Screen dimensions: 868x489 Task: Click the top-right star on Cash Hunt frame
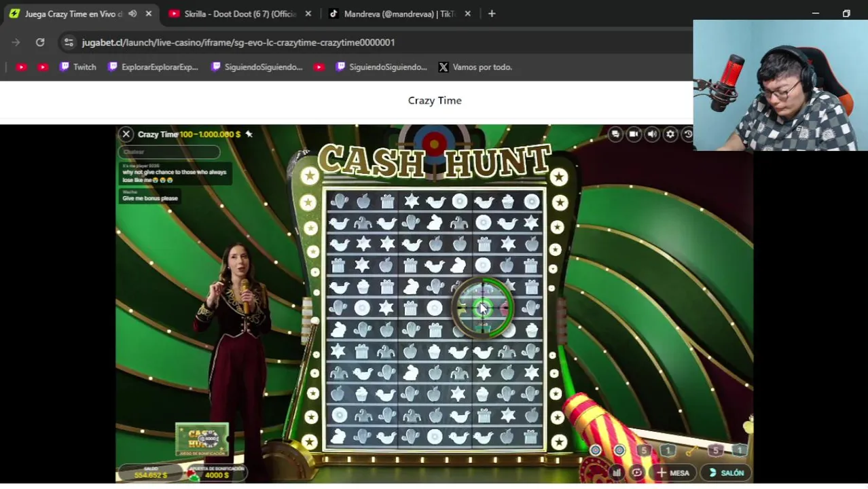coord(559,177)
